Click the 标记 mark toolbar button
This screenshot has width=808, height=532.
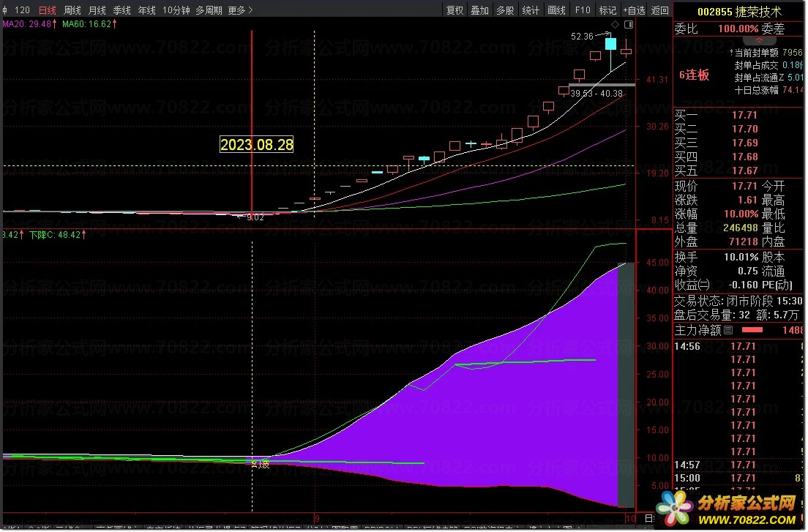coord(607,10)
